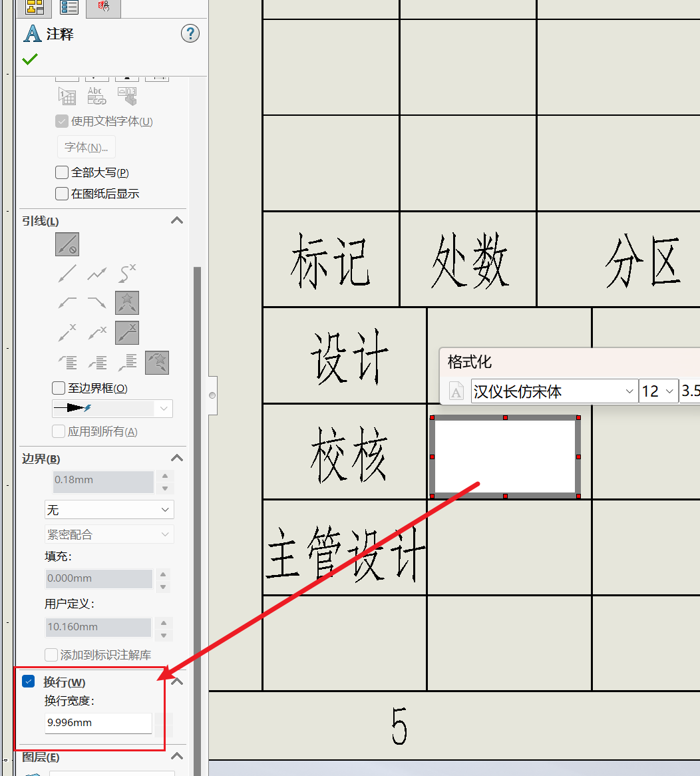Select the attach leader at center icon
This screenshot has width=700, height=776.
pyautogui.click(x=97, y=363)
